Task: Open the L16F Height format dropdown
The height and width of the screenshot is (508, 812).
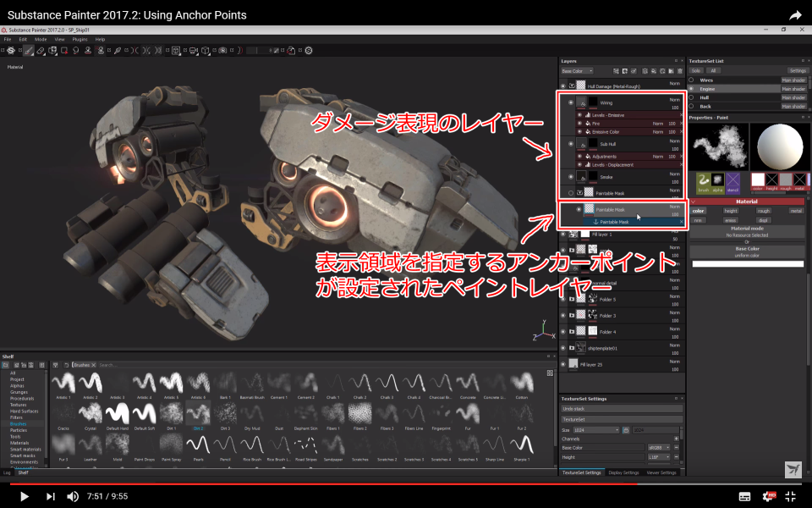Action: click(x=659, y=457)
